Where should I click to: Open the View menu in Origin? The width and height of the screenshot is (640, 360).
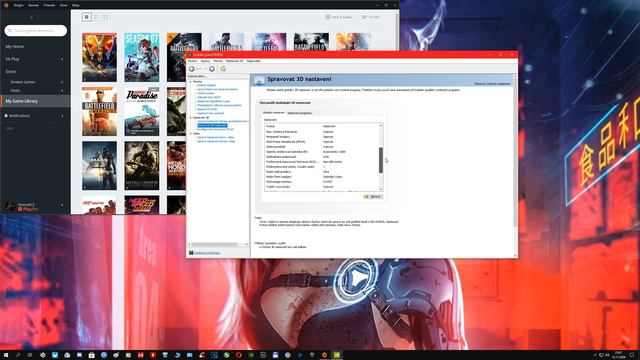63,5
